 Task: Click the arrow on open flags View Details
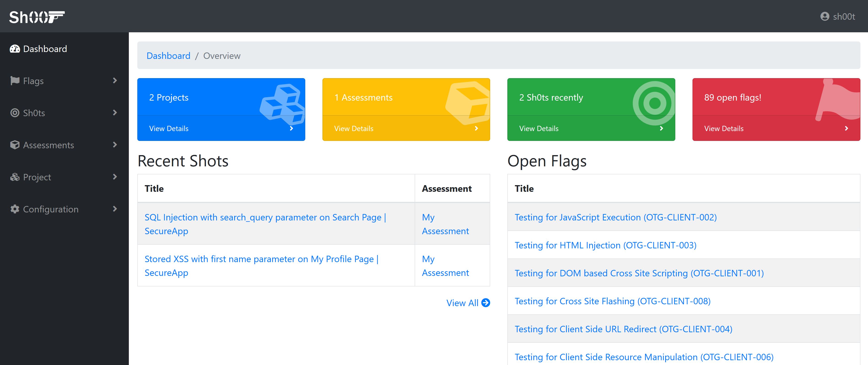pos(846,129)
